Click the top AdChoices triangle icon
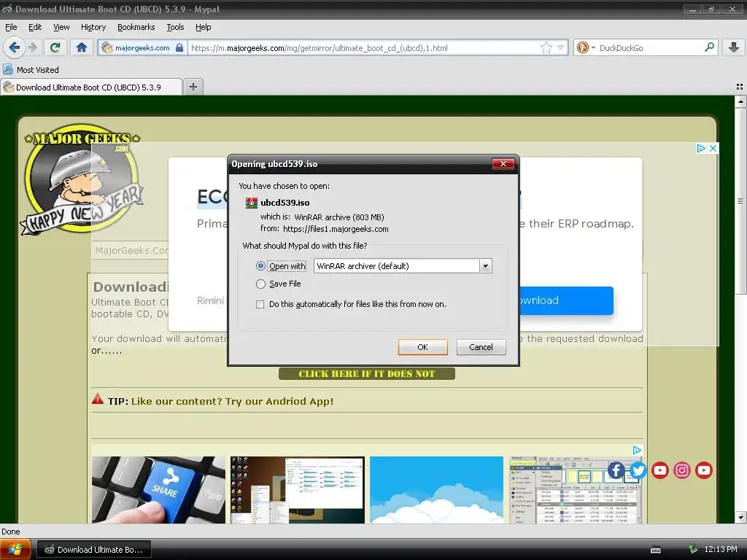 click(701, 148)
